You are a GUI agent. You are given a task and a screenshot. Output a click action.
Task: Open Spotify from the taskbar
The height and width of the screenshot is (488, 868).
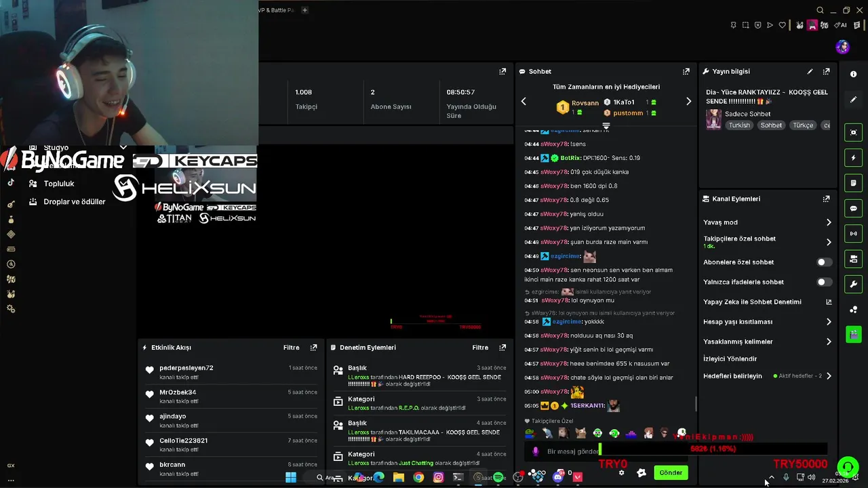pyautogui.click(x=498, y=477)
